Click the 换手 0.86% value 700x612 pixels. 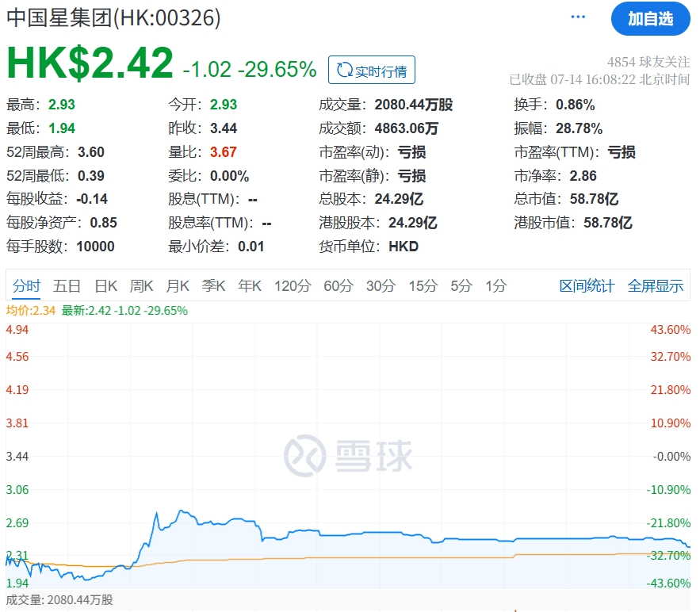(575, 105)
